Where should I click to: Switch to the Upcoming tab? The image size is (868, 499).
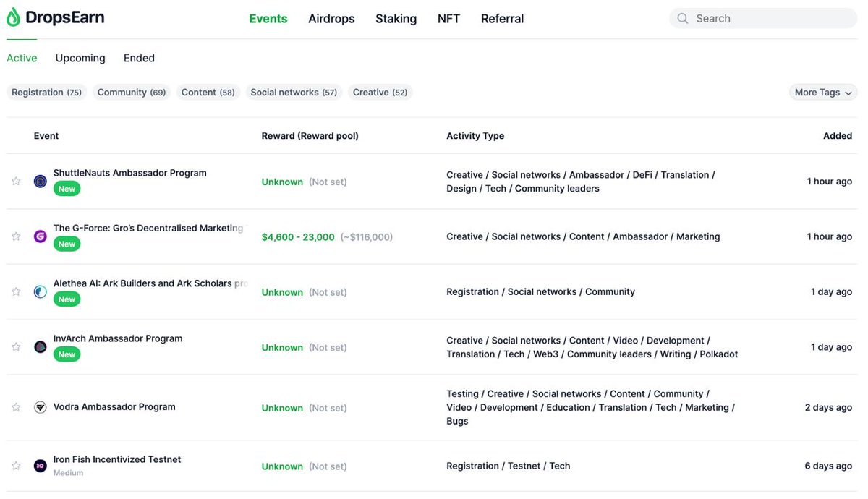80,58
